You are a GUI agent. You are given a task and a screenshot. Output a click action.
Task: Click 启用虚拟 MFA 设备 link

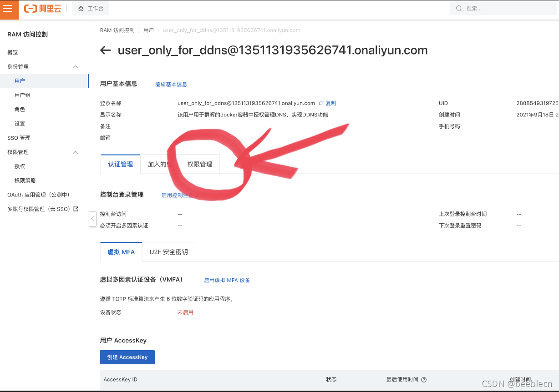pos(227,280)
